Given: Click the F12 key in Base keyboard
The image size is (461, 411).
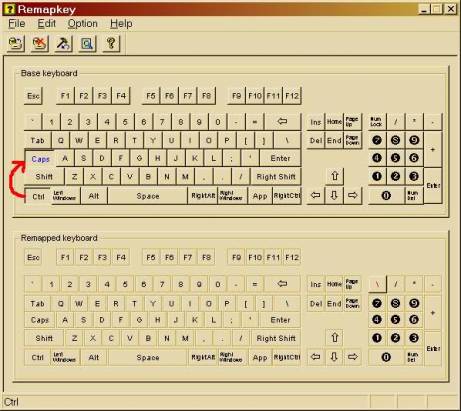Looking at the screenshot, I should point(292,96).
